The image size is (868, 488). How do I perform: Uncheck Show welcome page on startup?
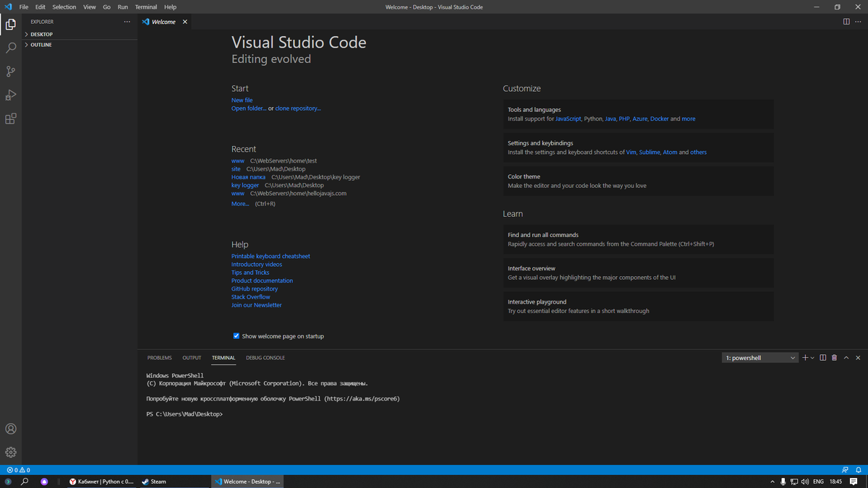236,335
